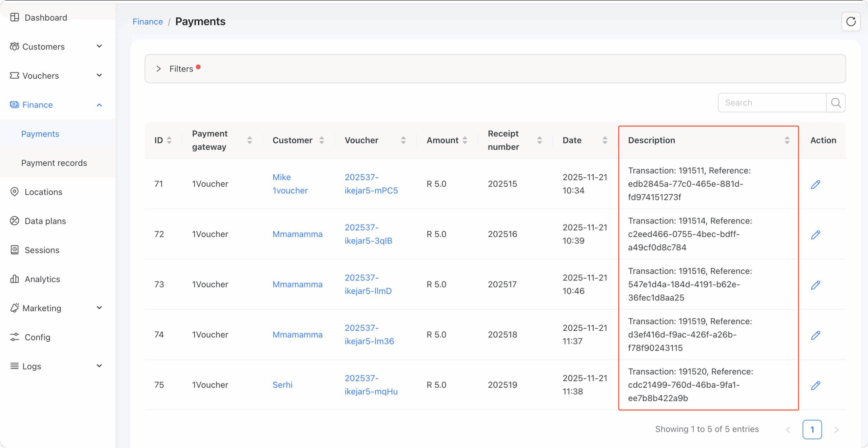Click the Locations pin icon
The height and width of the screenshot is (448, 868).
point(14,192)
